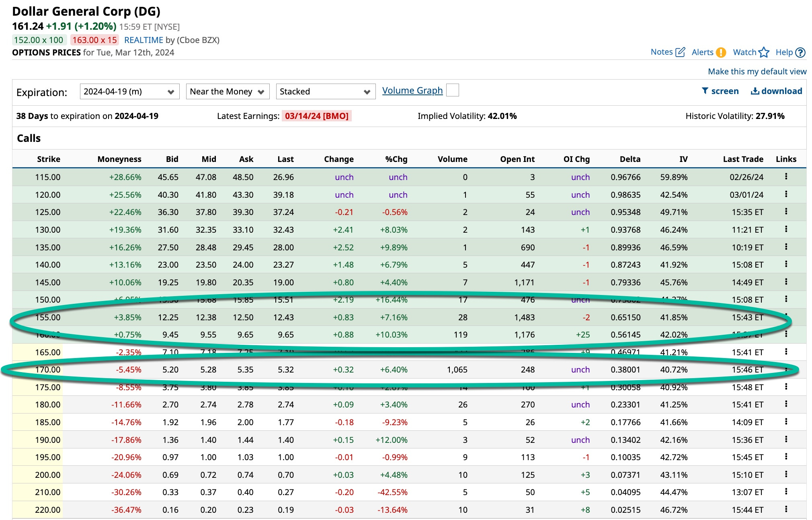This screenshot has height=520, width=812.
Task: Click the green 152.00 x 100 bid box
Action: point(39,40)
